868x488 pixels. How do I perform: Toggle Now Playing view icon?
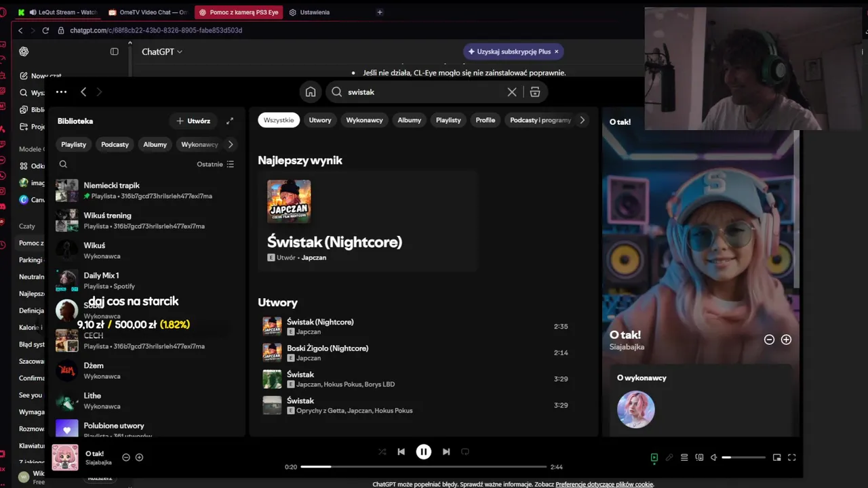click(x=654, y=457)
